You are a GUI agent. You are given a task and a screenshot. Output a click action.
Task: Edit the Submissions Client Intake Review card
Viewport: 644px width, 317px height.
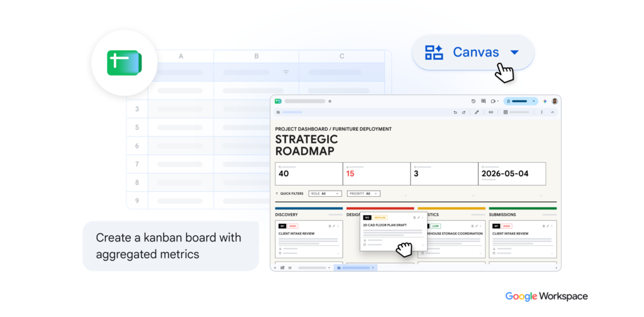[548, 226]
